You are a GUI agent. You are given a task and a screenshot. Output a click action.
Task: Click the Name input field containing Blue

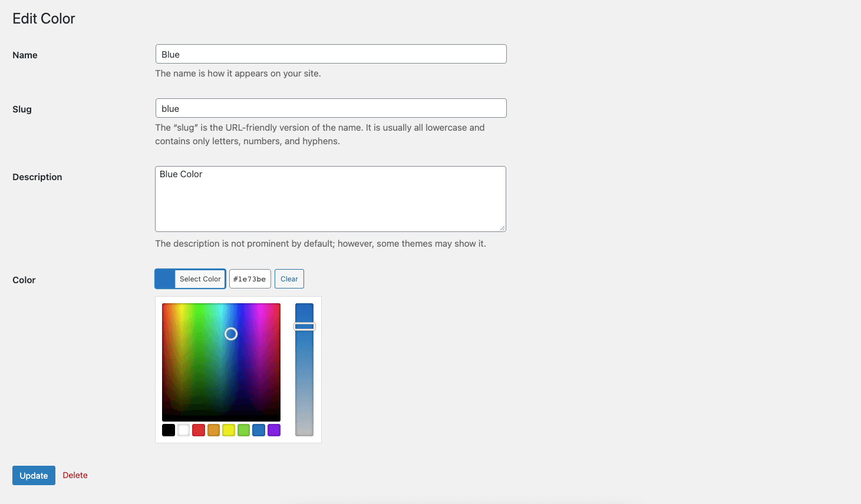(331, 54)
